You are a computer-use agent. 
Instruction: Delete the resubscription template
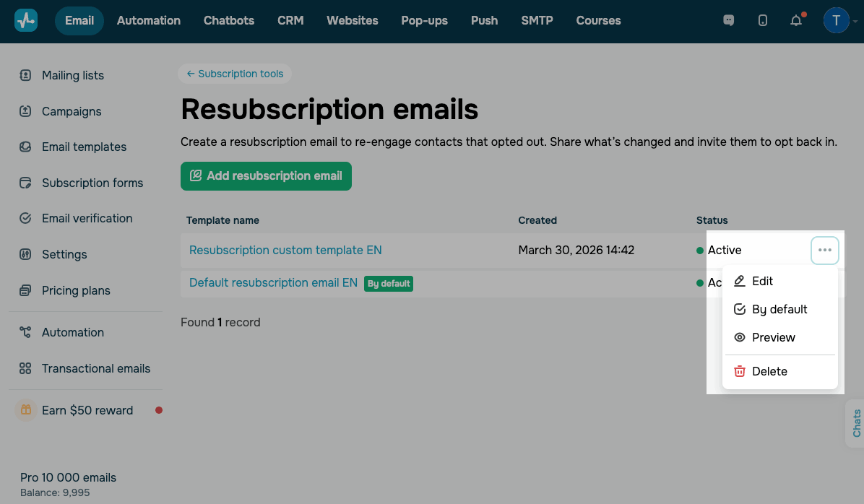point(769,371)
